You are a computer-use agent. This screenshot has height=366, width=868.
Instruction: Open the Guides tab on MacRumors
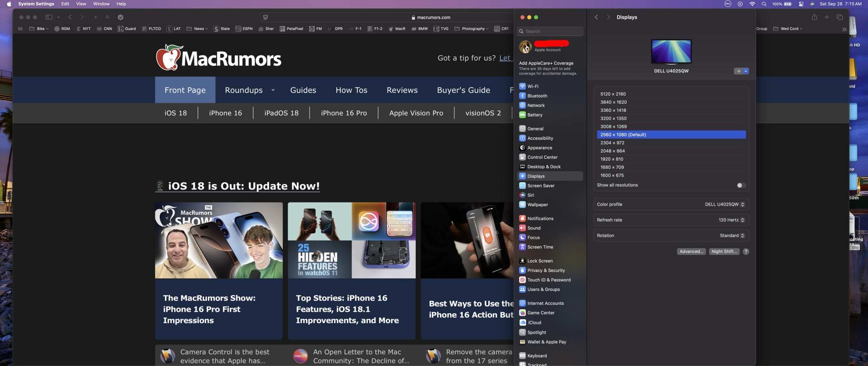point(303,90)
